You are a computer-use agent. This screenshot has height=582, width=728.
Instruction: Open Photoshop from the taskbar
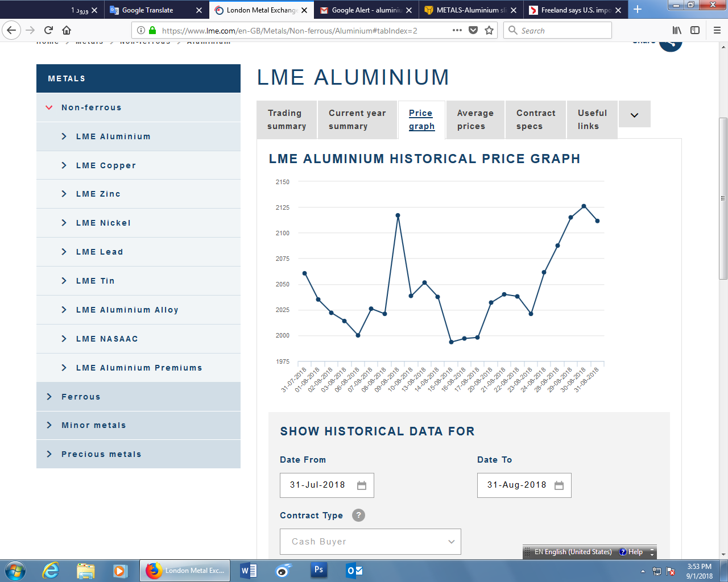pos(318,570)
